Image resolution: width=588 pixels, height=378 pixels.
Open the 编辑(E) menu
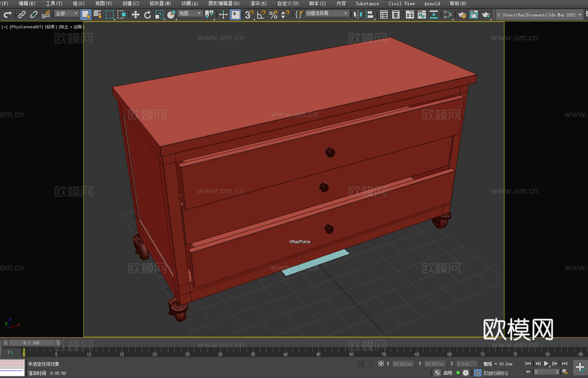click(x=27, y=3)
